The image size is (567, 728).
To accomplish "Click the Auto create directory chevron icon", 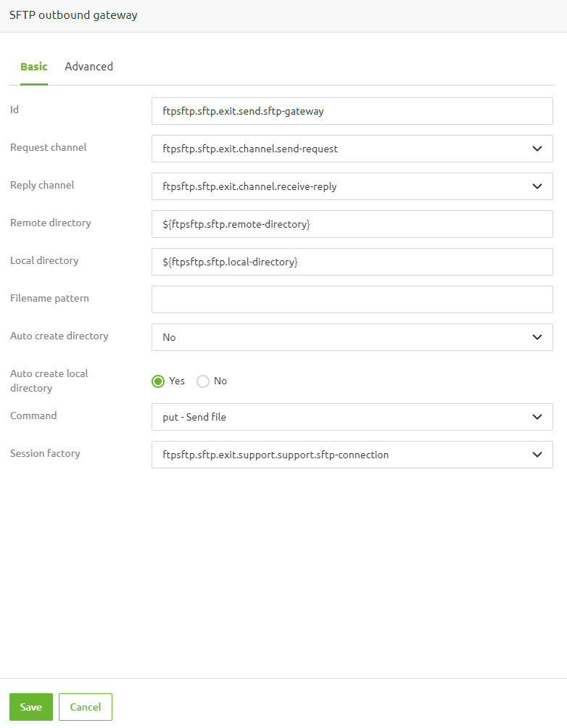I will pos(537,337).
